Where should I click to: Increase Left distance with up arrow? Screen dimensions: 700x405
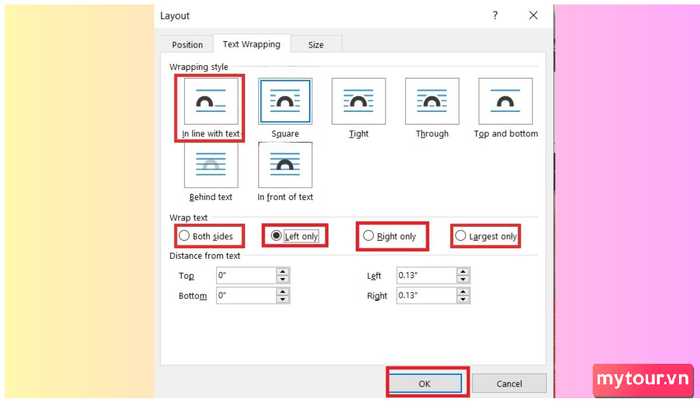click(463, 271)
